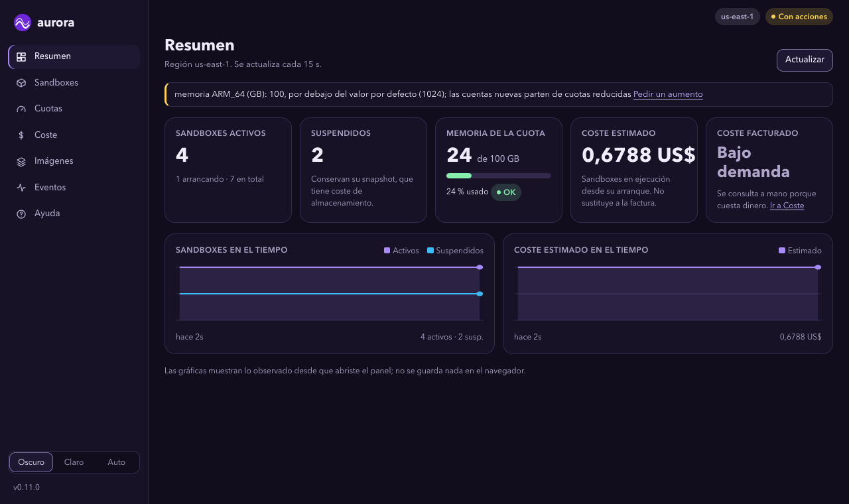Click the Resumen dashboard grid icon
Viewport: 849px width, 504px height.
point(21,57)
